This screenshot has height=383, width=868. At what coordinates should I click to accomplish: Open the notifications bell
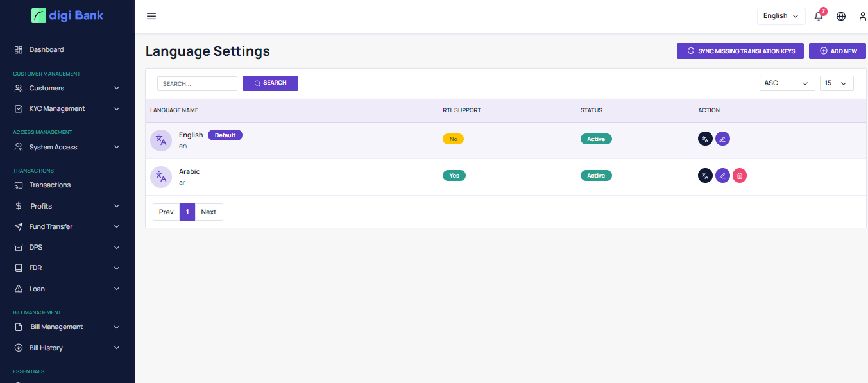pyautogui.click(x=819, y=16)
